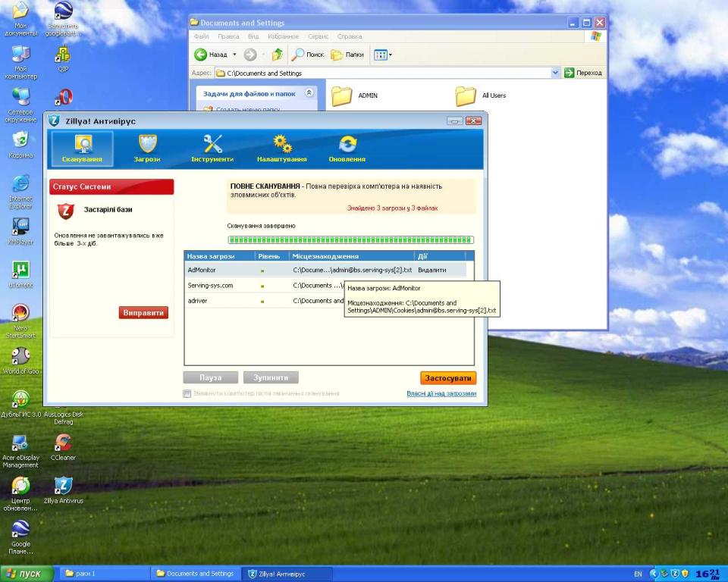Open the Zillya Antivirus desktop shortcut
Screen dimensions: 728x582
tap(64, 487)
